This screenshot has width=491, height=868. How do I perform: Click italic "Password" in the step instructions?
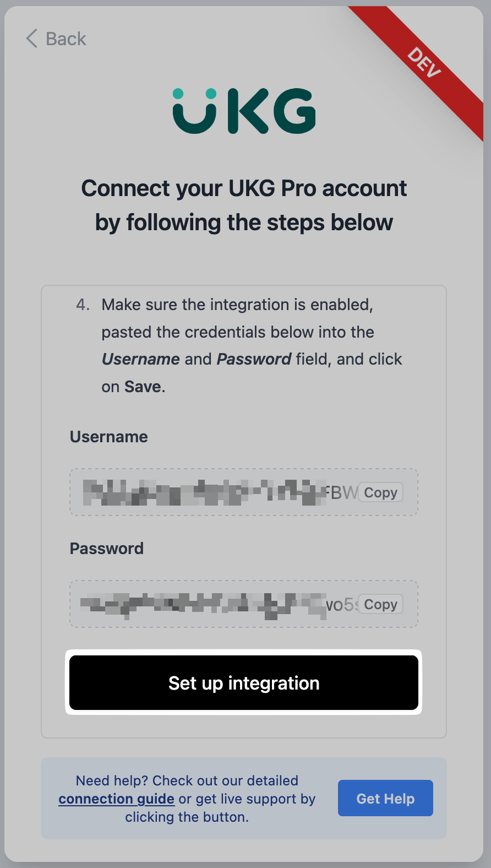click(254, 359)
